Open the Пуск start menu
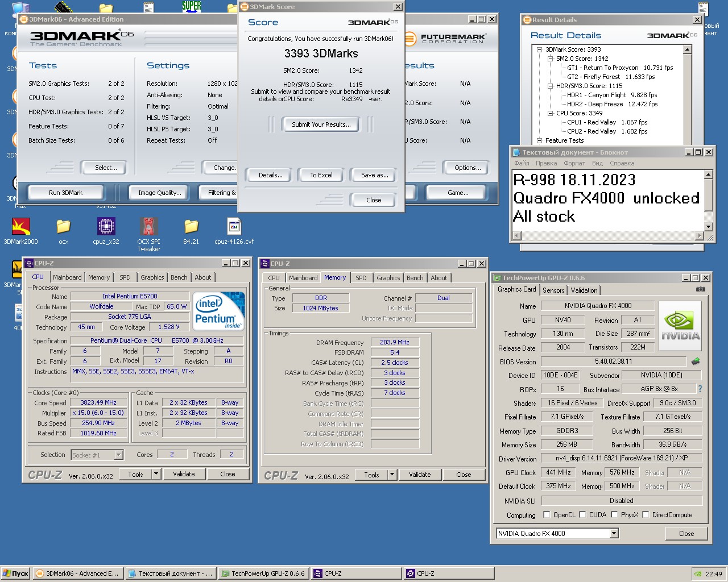The height and width of the screenshot is (582, 728). click(x=15, y=573)
